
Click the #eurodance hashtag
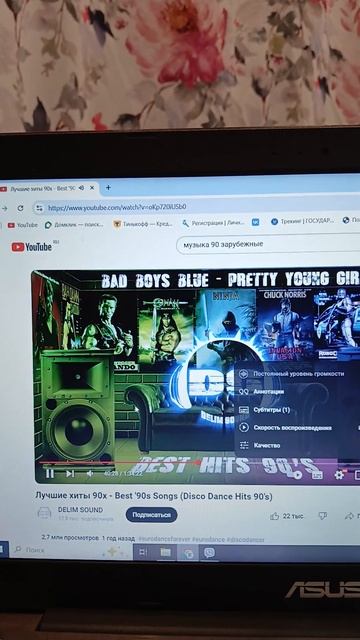pyautogui.click(x=209, y=540)
